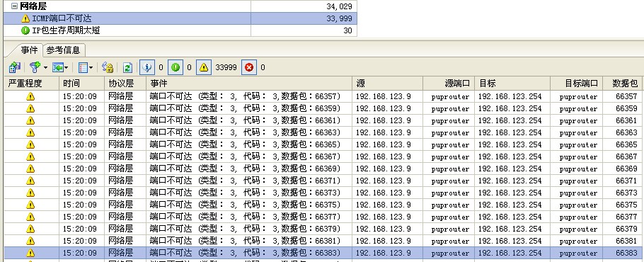Click the warning icon in row for packet 66363
The image size is (644, 262).
tap(30, 132)
